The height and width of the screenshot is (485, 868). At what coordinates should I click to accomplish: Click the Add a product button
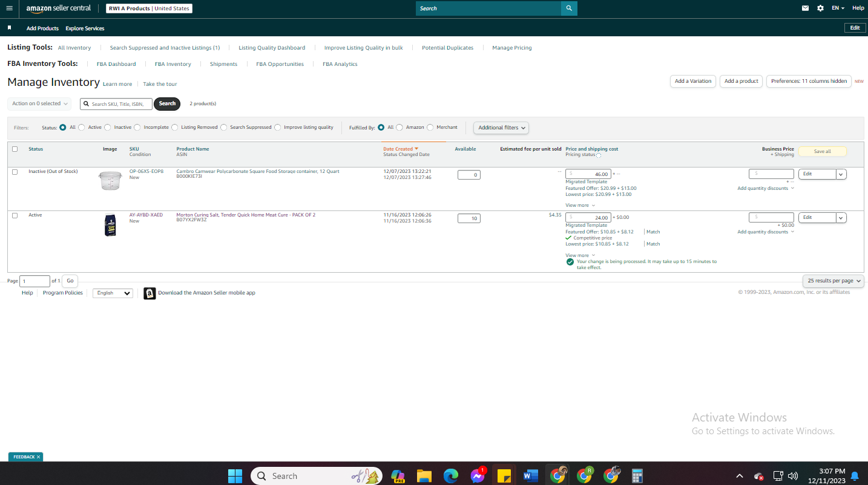click(741, 81)
